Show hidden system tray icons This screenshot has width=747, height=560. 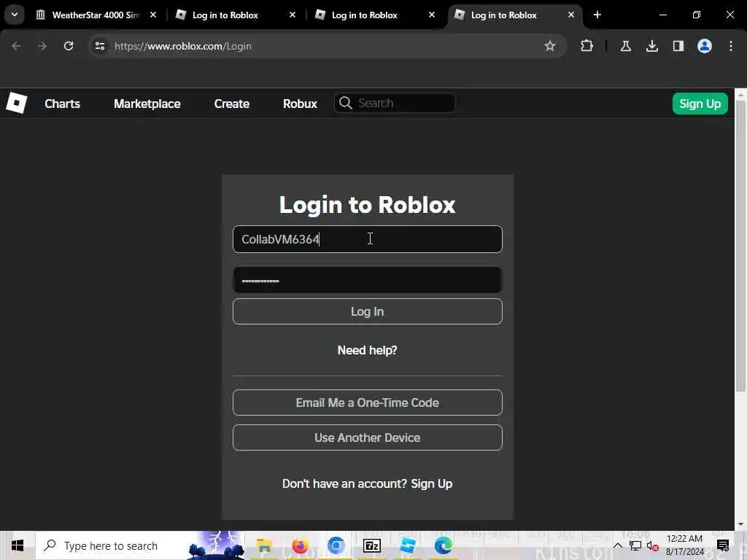coord(617,545)
